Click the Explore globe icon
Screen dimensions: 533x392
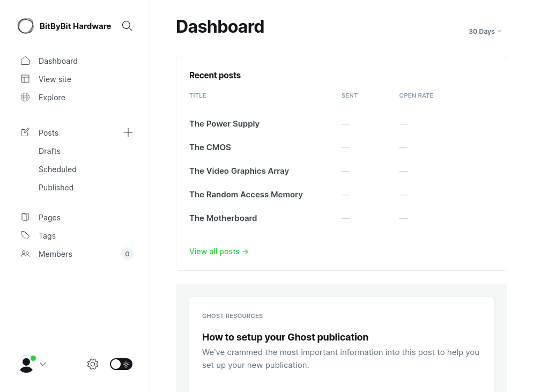pyautogui.click(x=25, y=97)
